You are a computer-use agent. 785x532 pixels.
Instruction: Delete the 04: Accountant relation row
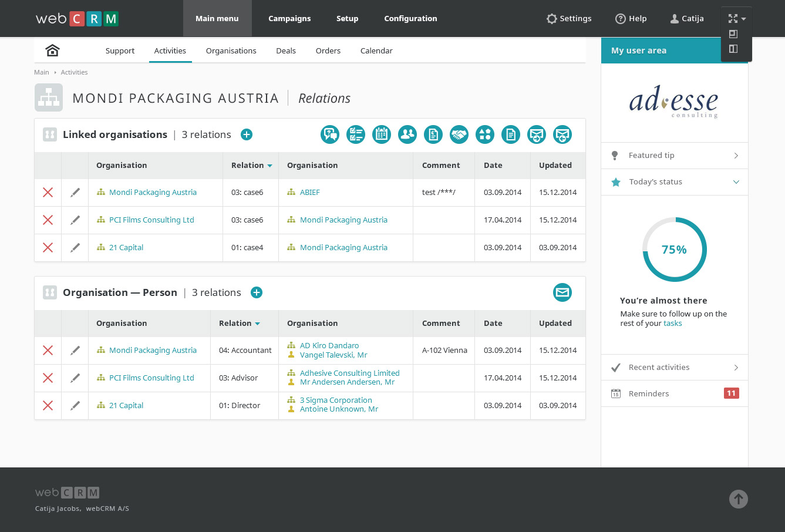48,350
